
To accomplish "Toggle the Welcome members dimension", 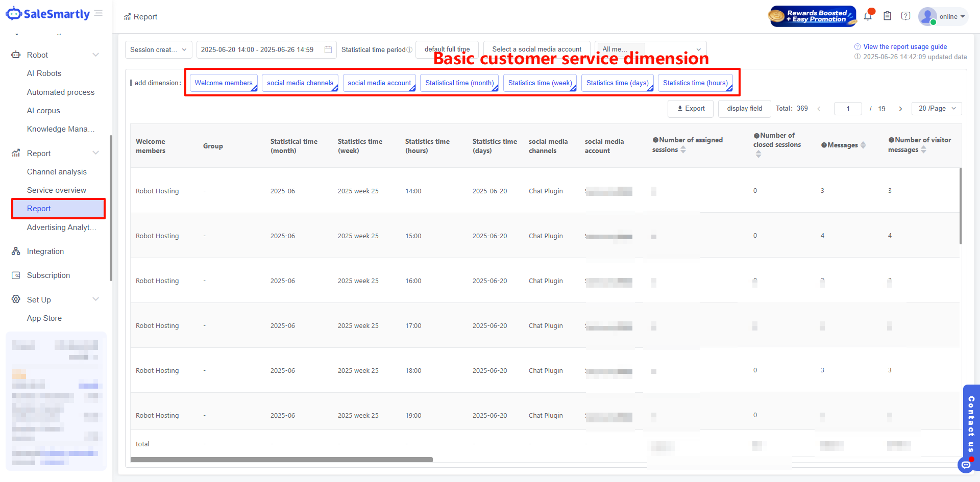I will click(224, 83).
